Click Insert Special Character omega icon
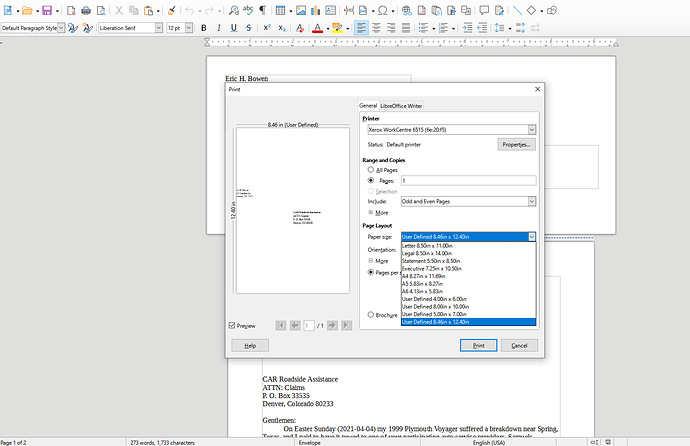The height and width of the screenshot is (446, 690). 383,10
